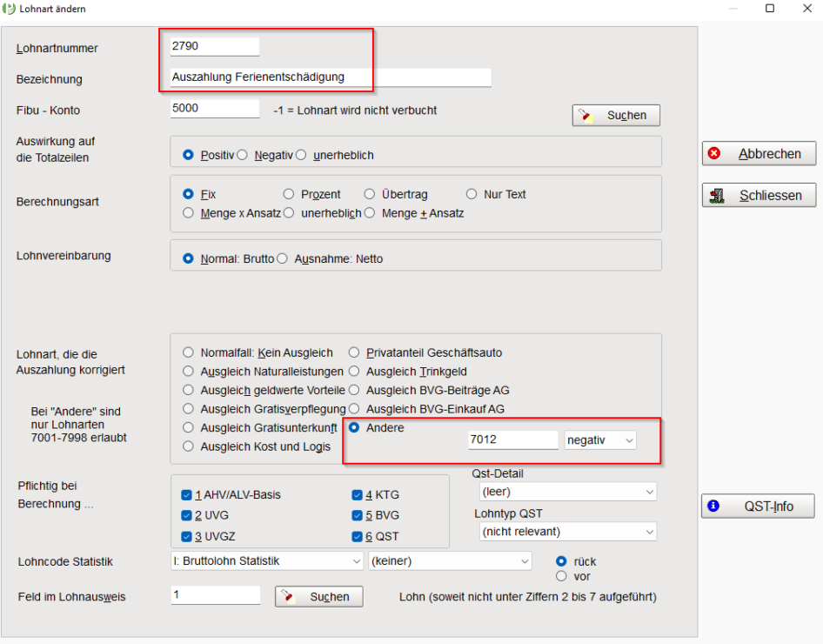Open the Lohntyp QST dropdown
Image resolution: width=823 pixels, height=644 pixels.
(568, 532)
